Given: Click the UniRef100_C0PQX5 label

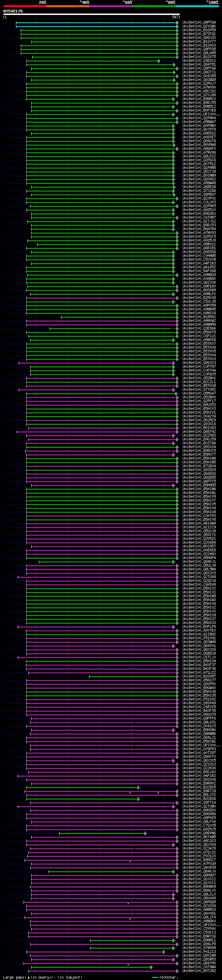Looking at the screenshot, I should pyautogui.click(x=199, y=374).
